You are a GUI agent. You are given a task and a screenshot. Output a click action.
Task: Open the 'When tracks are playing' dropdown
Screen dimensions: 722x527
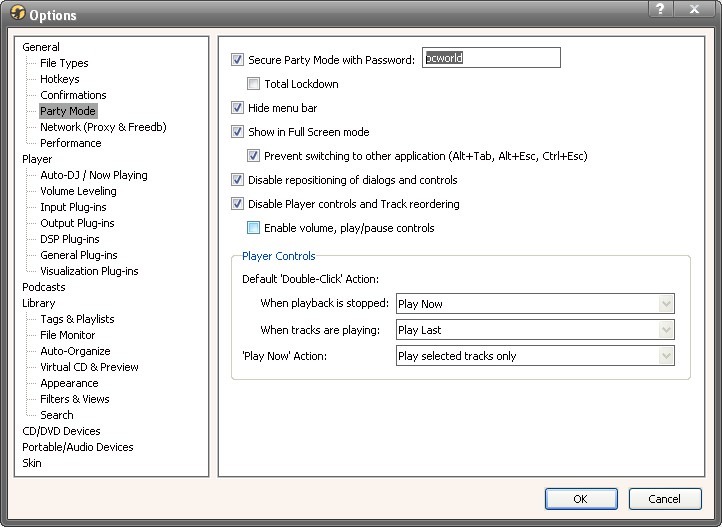coord(534,330)
